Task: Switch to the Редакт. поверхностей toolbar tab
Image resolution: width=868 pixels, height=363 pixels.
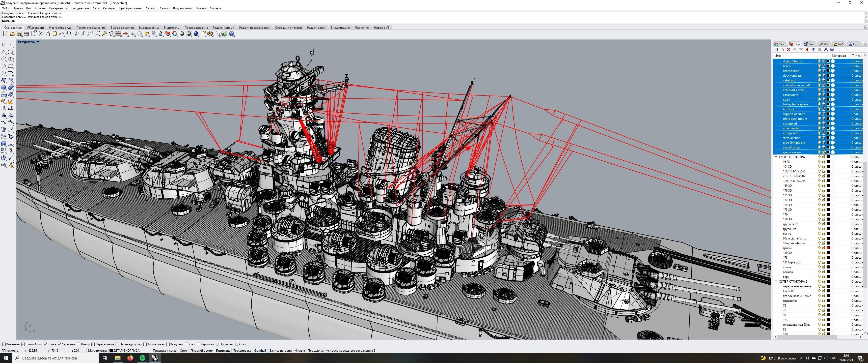Action: (x=254, y=28)
